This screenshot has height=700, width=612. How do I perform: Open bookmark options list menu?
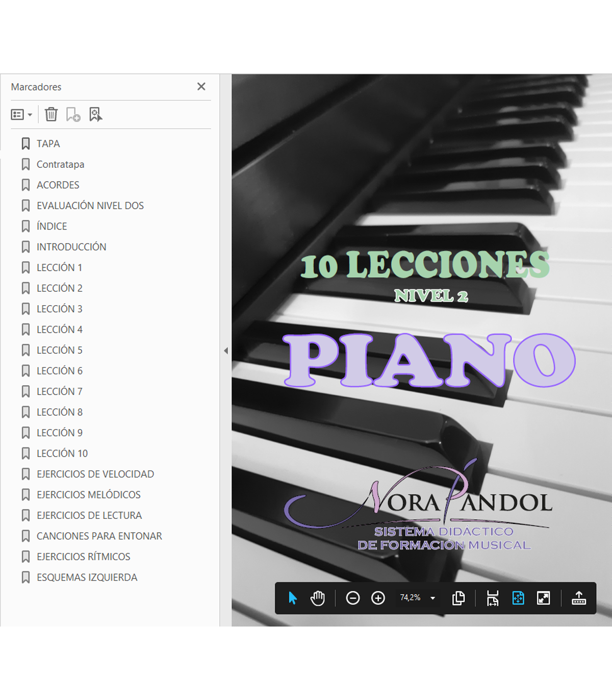click(x=21, y=115)
